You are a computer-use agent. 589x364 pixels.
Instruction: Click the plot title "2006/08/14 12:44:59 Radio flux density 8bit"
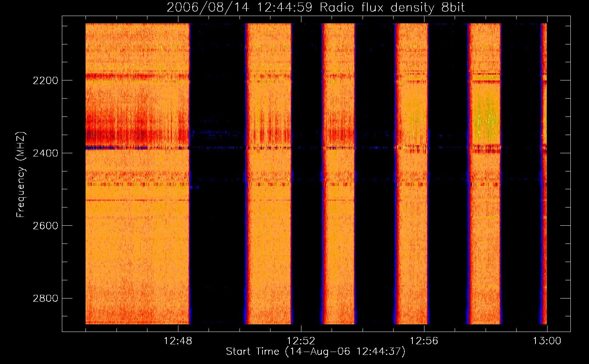point(316,8)
